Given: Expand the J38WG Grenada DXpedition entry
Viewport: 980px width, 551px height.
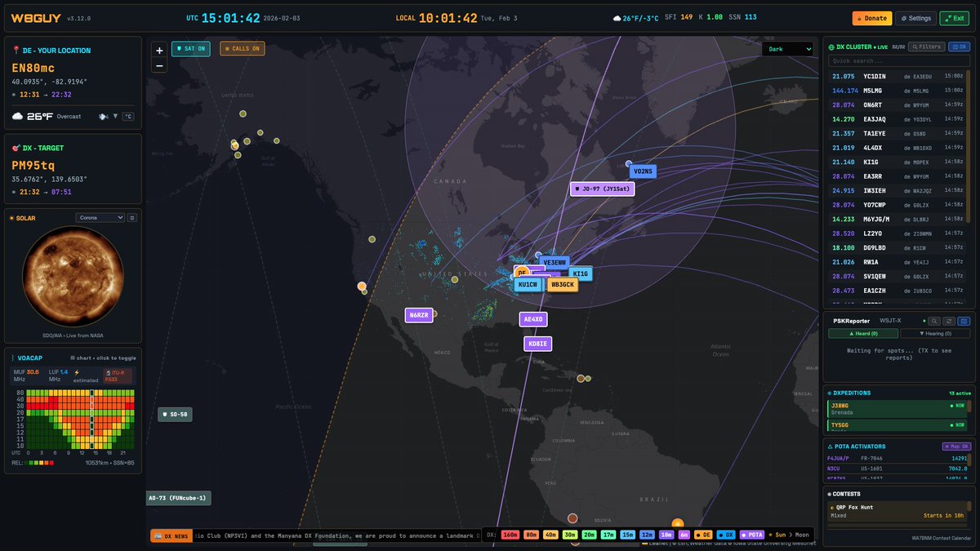Looking at the screenshot, I should tap(898, 409).
